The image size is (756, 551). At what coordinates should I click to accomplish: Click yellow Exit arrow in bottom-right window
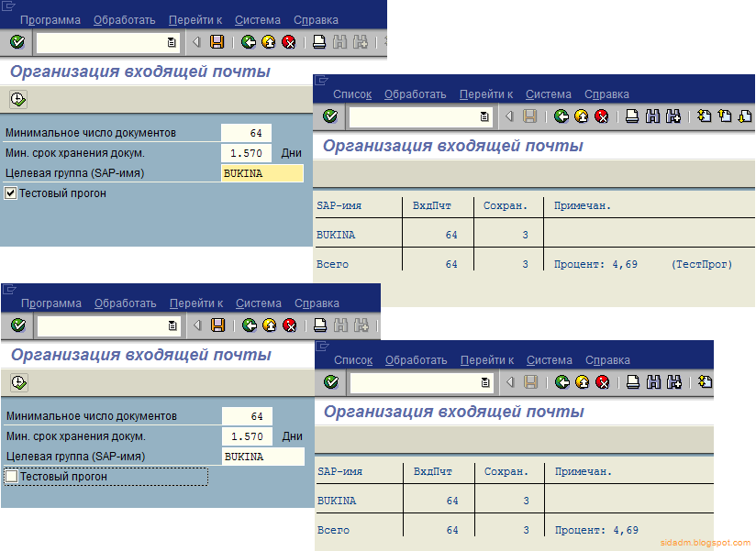pos(583,382)
